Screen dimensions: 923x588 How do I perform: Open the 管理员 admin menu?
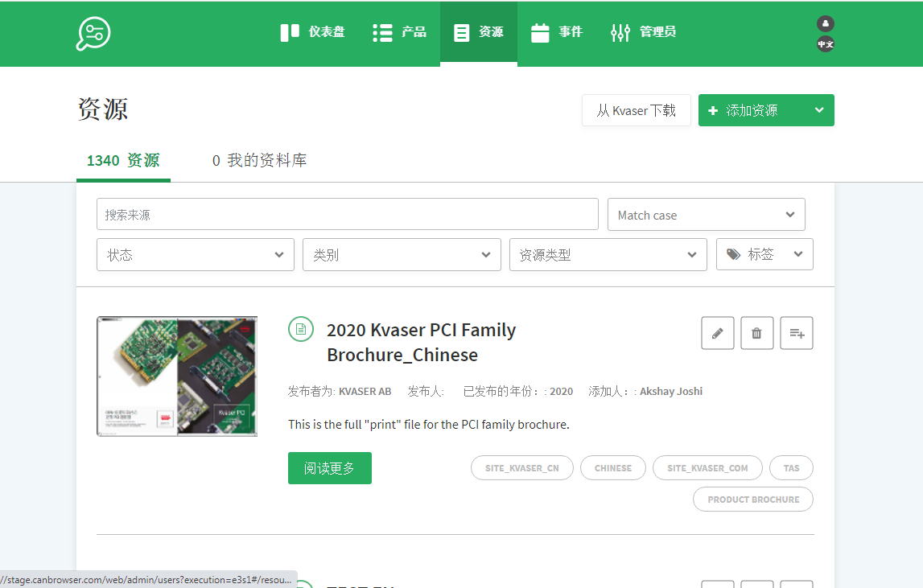(x=644, y=32)
